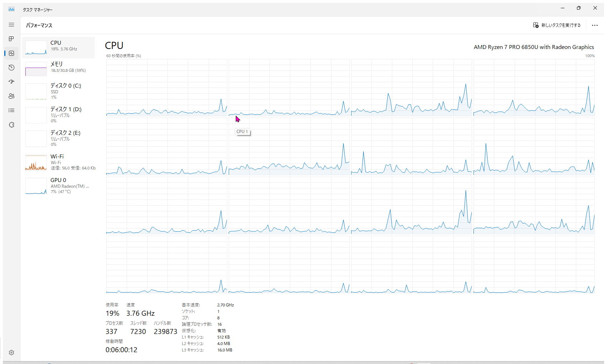Click 新しいタスクを実行する button

coord(557,25)
